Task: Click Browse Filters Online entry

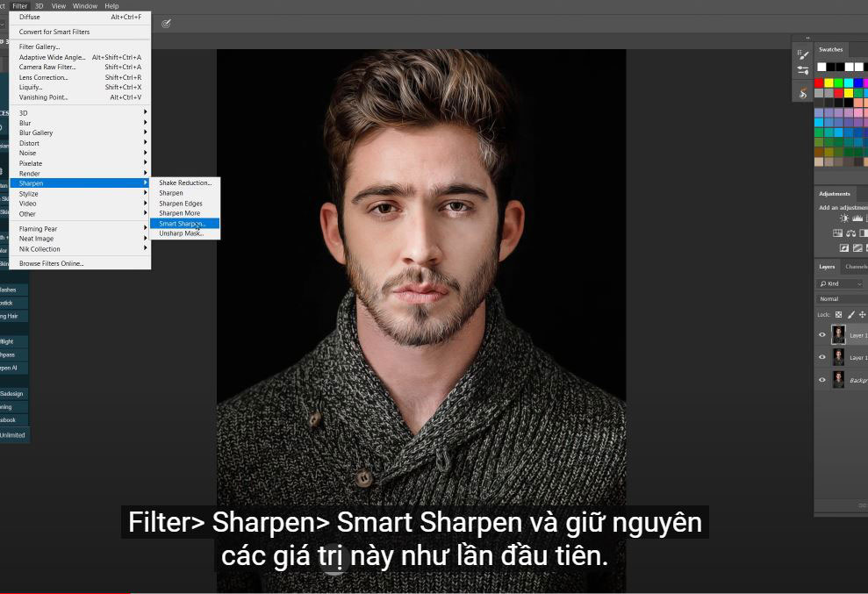Action: coord(80,263)
